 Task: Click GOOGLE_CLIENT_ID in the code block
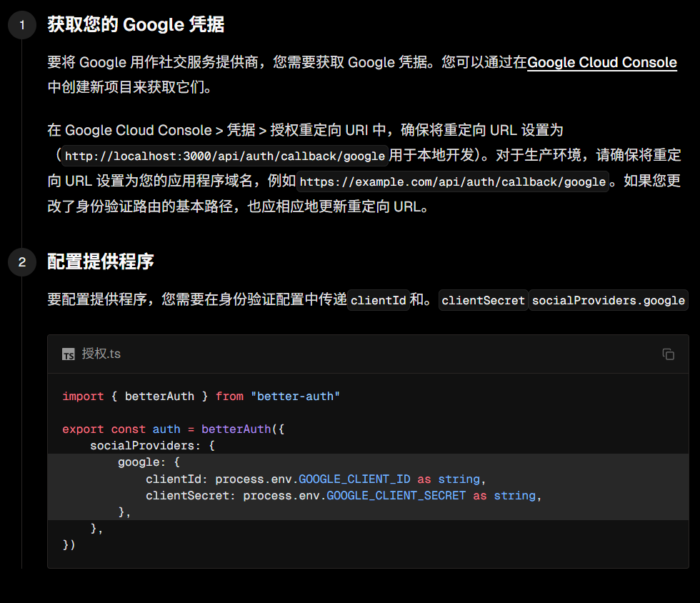354,479
